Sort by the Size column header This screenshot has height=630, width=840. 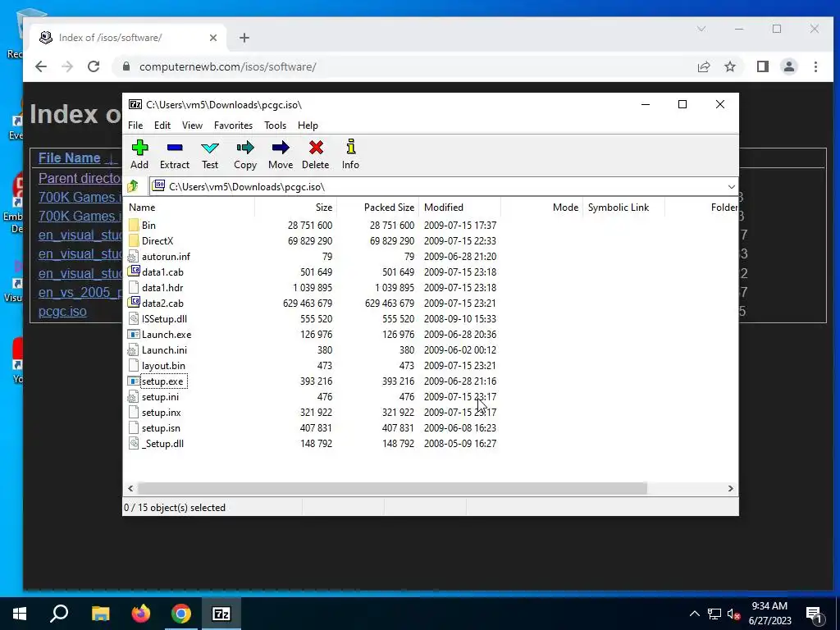[295, 208]
